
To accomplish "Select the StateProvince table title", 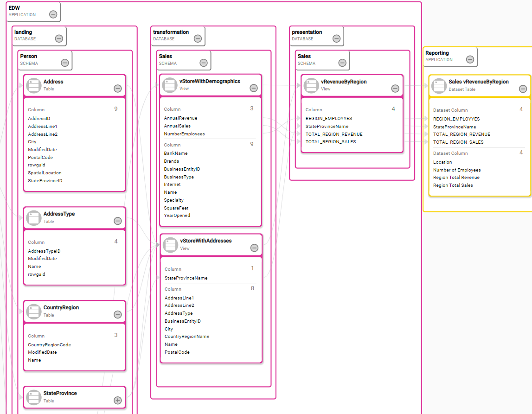I will 60,393.
